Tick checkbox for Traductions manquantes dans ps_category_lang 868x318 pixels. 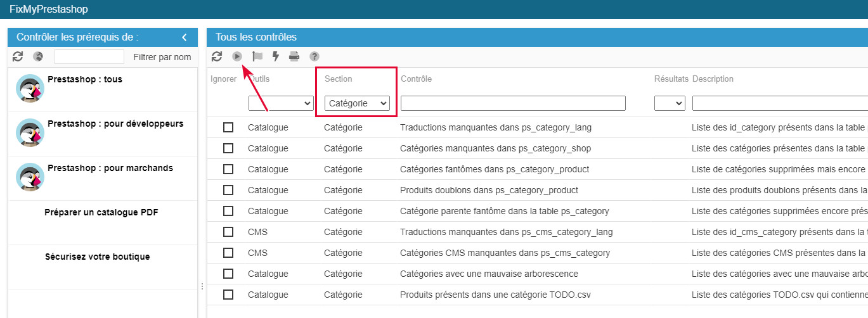228,127
